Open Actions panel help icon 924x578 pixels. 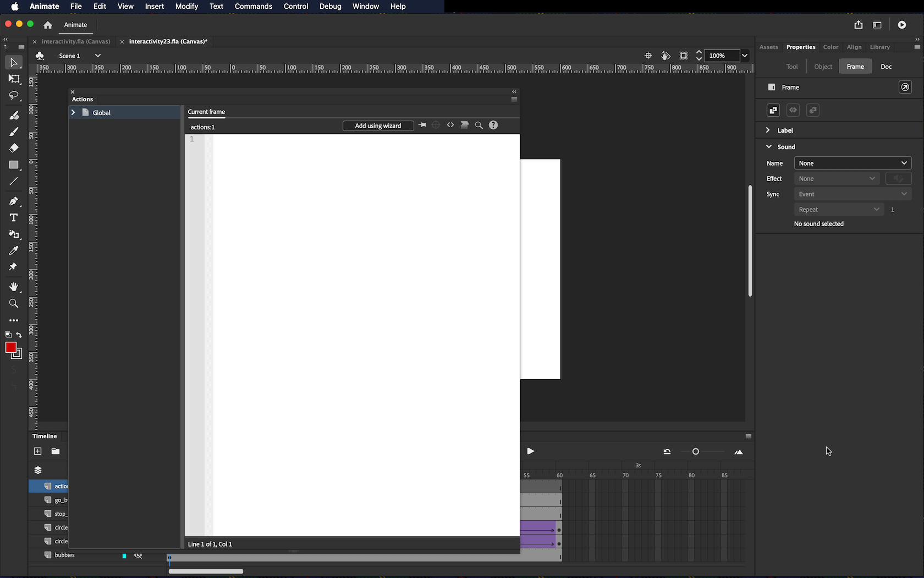click(493, 126)
